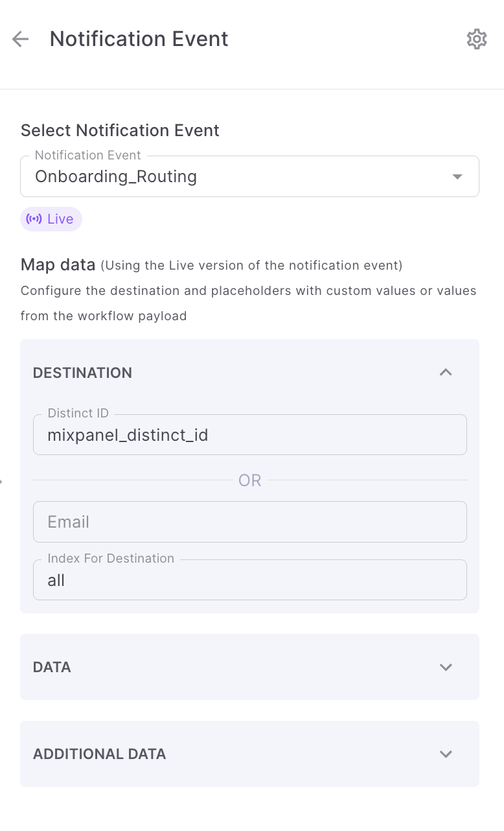The image size is (504, 831).
Task: Focus the Distinct ID input field
Action: (x=249, y=435)
